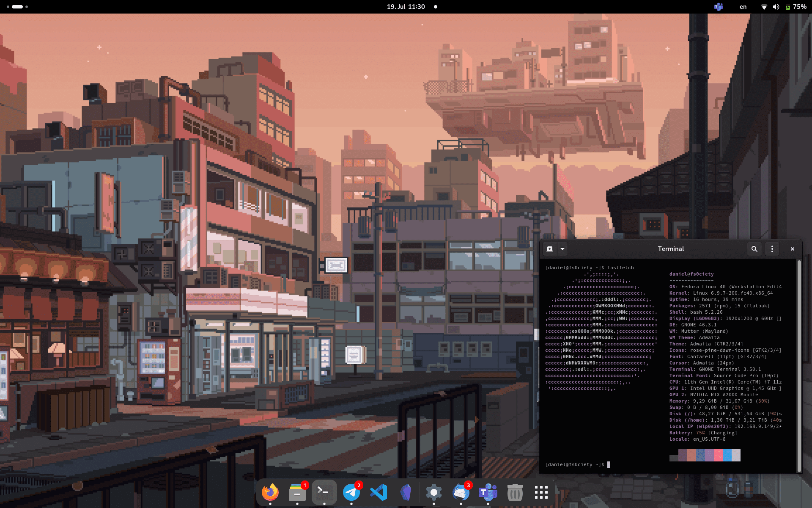Open the clock and calendar menu
The width and height of the screenshot is (812, 508).
(x=406, y=7)
